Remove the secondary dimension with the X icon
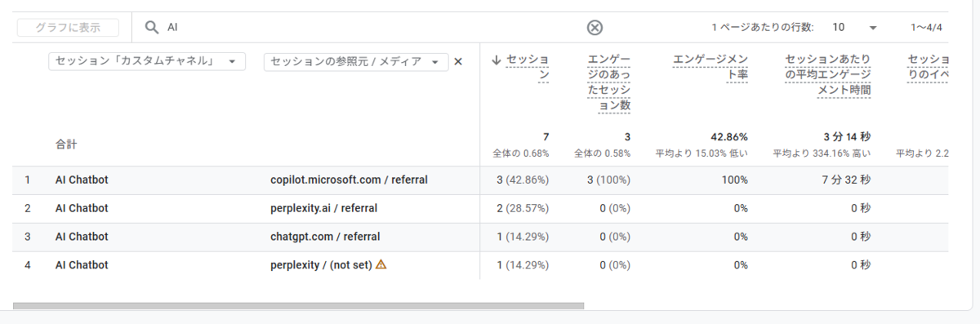Image resolution: width=980 pixels, height=324 pixels. (458, 61)
